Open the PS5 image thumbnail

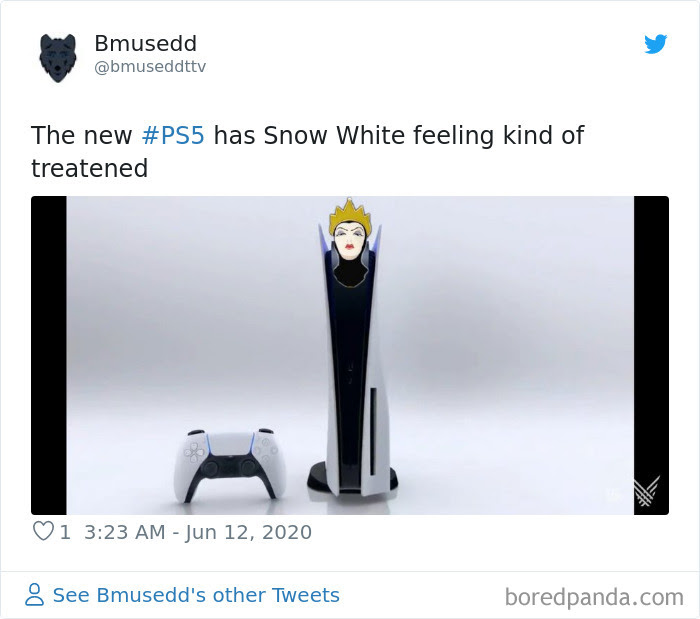click(350, 355)
